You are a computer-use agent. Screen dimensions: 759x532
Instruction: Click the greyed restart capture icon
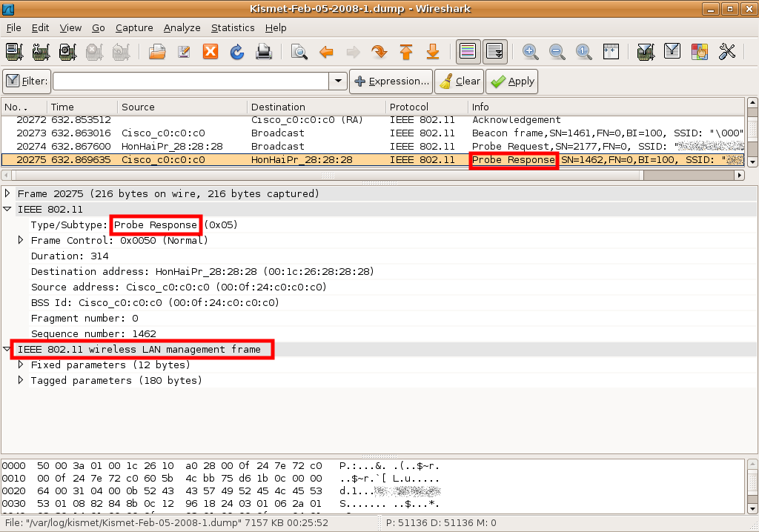click(121, 51)
